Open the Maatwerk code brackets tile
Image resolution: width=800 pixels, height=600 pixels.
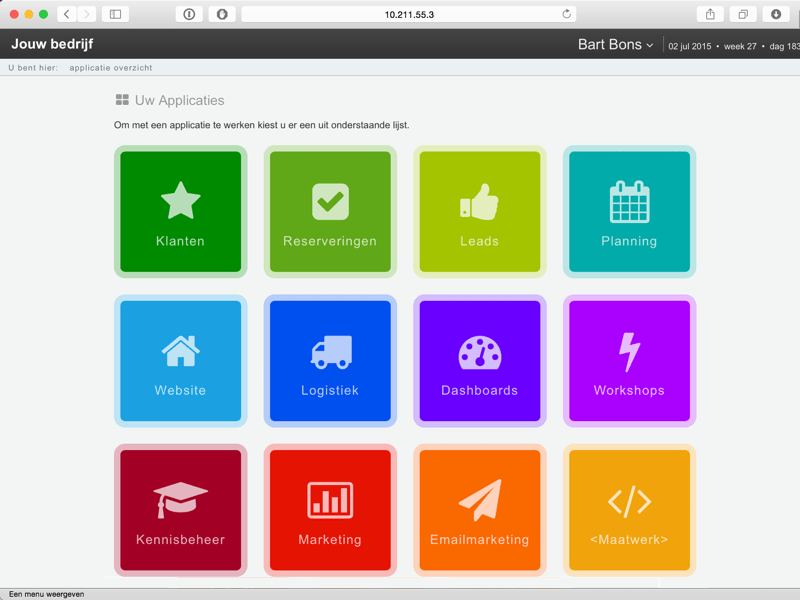coord(629,510)
